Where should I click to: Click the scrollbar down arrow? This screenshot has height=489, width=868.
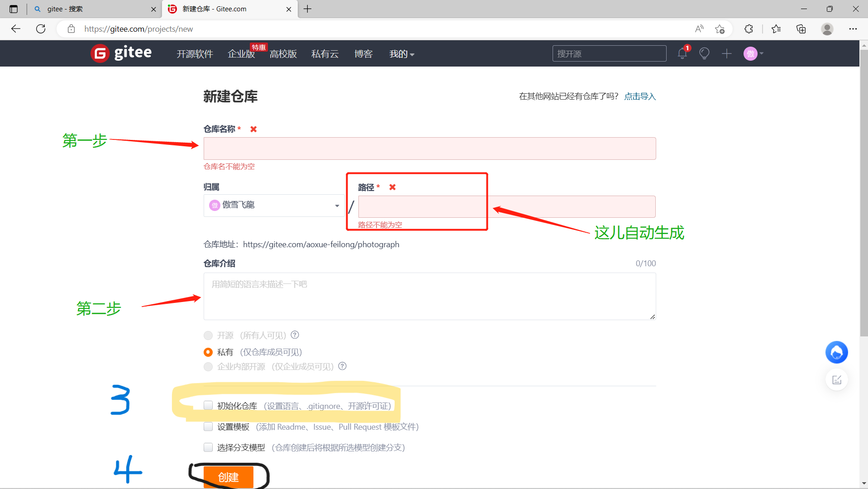click(x=864, y=484)
